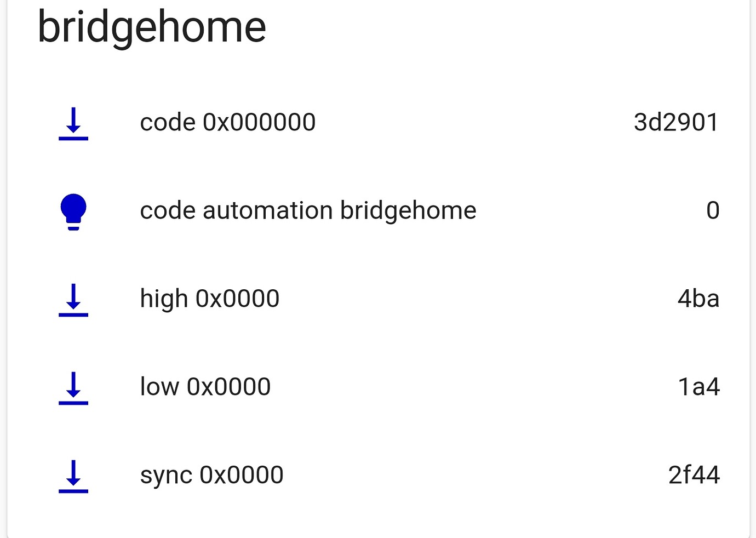This screenshot has height=538, width=756.
Task: Open the code 0x000000 entity row
Action: point(228,122)
